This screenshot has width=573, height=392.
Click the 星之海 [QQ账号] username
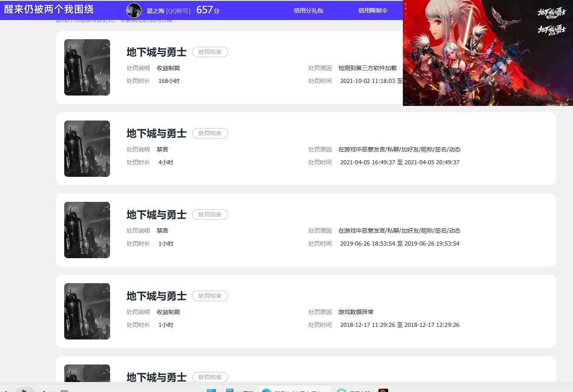click(168, 11)
